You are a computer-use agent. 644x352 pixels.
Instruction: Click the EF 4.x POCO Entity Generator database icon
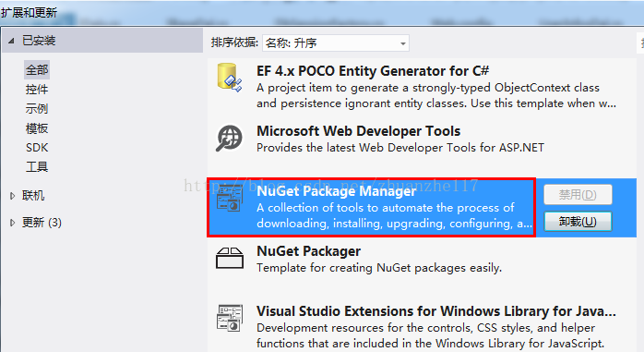[229, 78]
